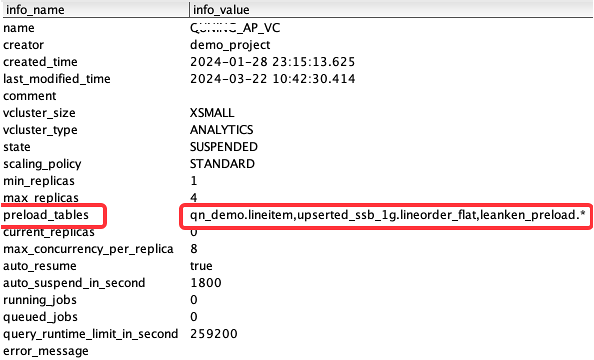Click the auto_resume value true
The width and height of the screenshot is (594, 360).
click(201, 266)
